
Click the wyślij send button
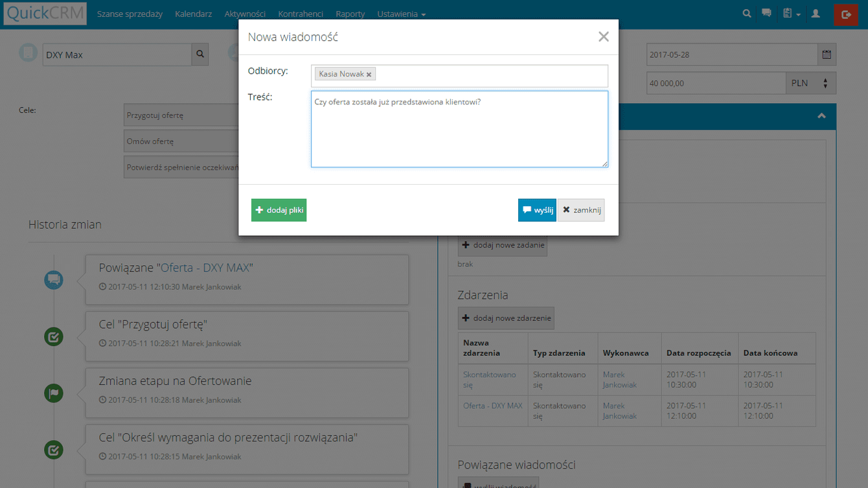coord(537,210)
